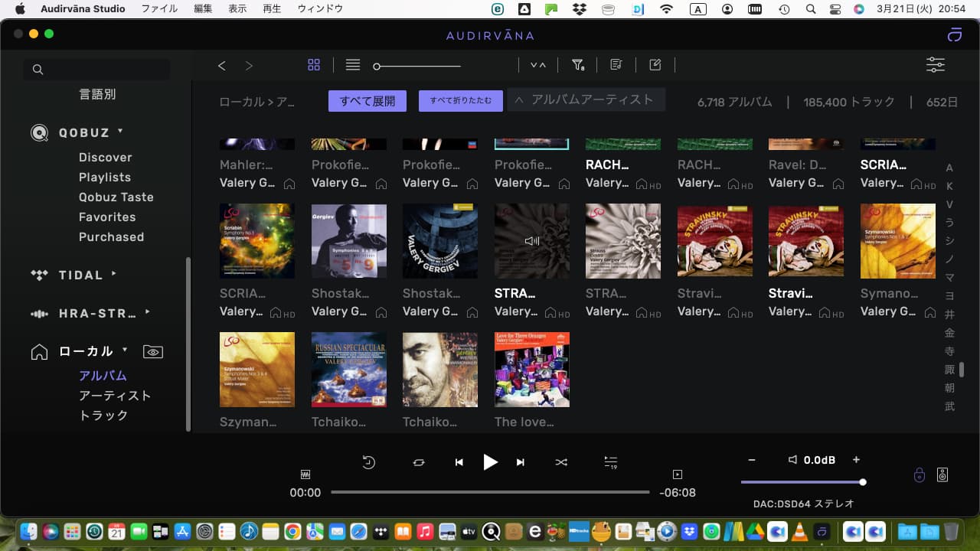The image size is (980, 551).
Task: Open Qobuz Discover
Action: point(106,157)
